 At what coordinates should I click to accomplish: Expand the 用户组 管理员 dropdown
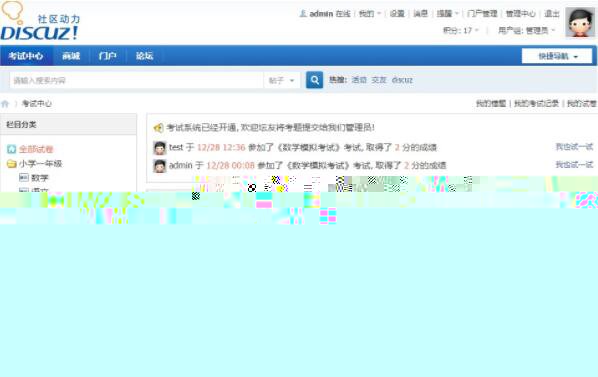[526, 30]
